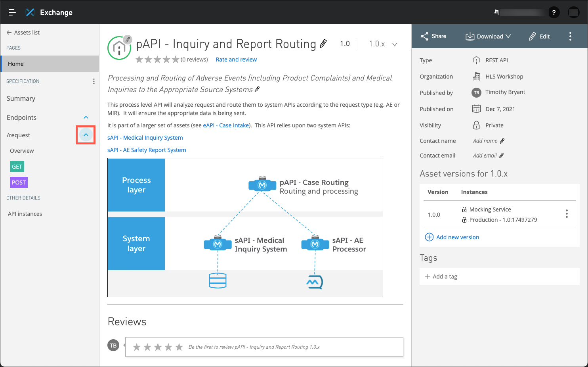Click the REST API type icon
Image resolution: width=588 pixels, height=367 pixels.
point(476,60)
